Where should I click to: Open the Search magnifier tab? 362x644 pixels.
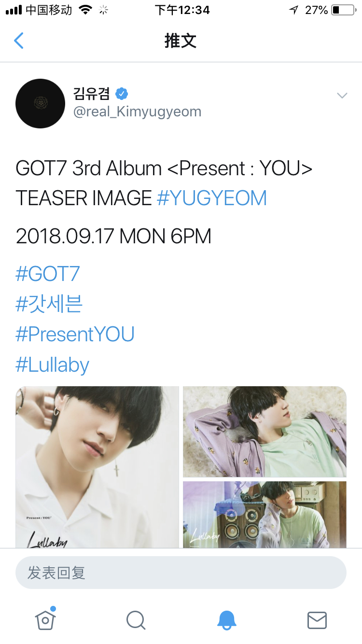136,620
